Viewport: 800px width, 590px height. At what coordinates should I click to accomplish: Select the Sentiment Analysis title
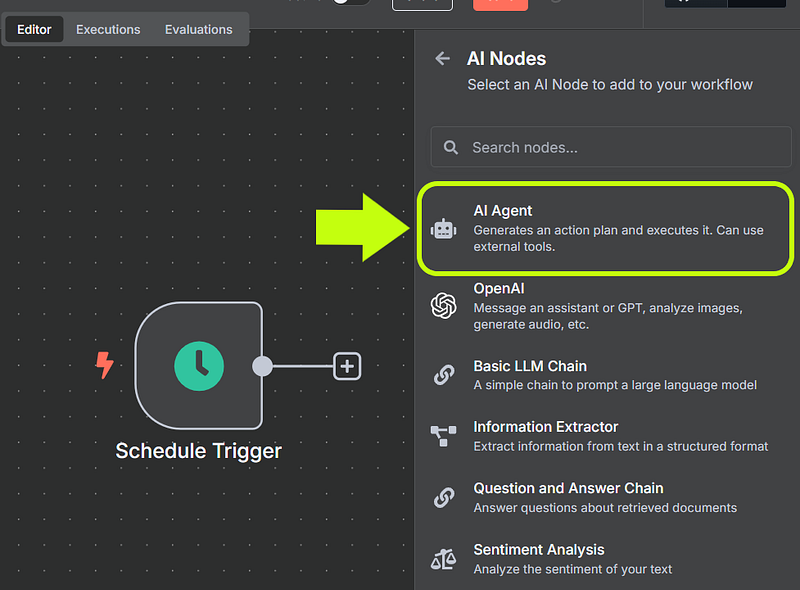tap(539, 550)
